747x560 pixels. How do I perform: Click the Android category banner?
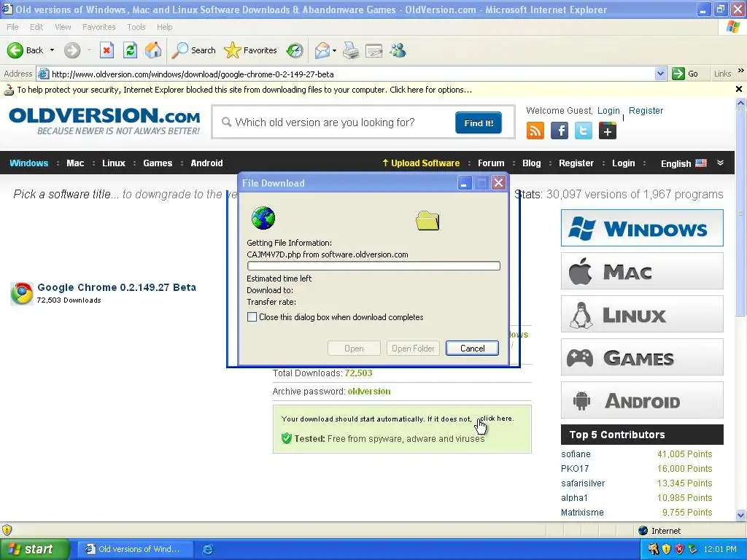click(x=642, y=400)
